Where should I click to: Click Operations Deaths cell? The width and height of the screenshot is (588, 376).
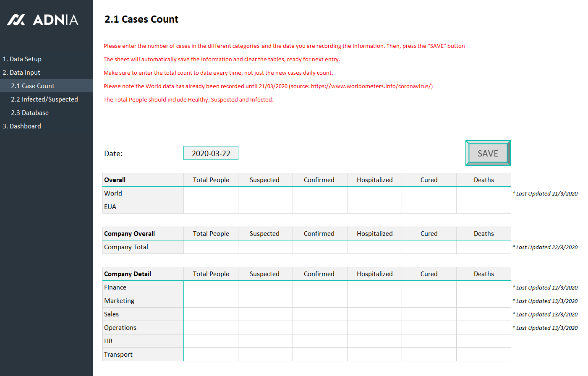[483, 328]
